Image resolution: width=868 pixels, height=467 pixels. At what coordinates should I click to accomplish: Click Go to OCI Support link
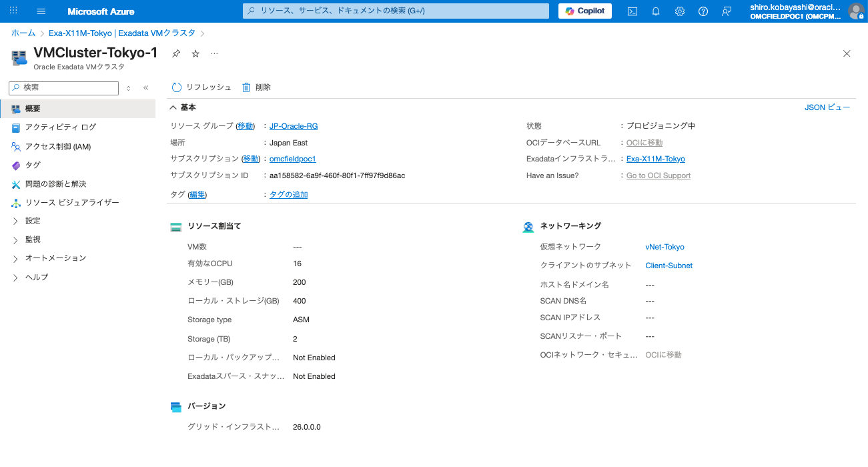click(659, 175)
